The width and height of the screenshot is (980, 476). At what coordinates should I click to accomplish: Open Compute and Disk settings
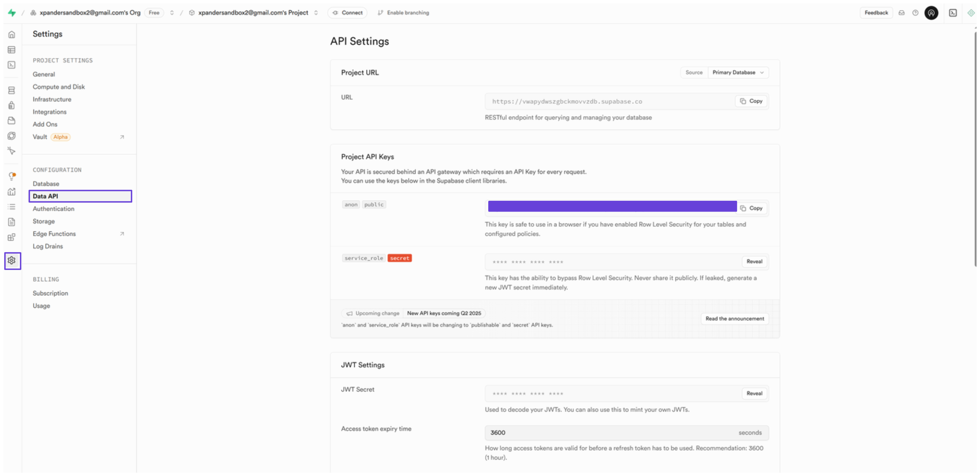pyautogui.click(x=58, y=87)
